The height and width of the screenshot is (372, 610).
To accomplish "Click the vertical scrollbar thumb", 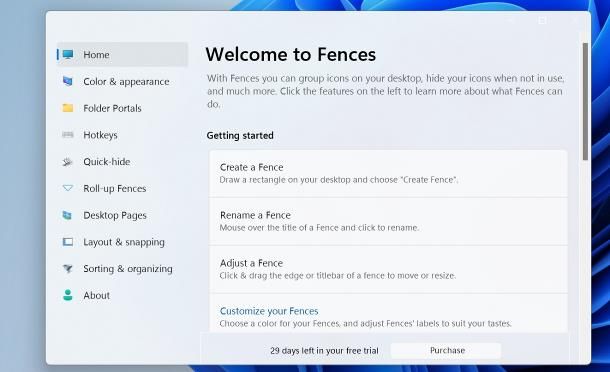I will pyautogui.click(x=585, y=101).
